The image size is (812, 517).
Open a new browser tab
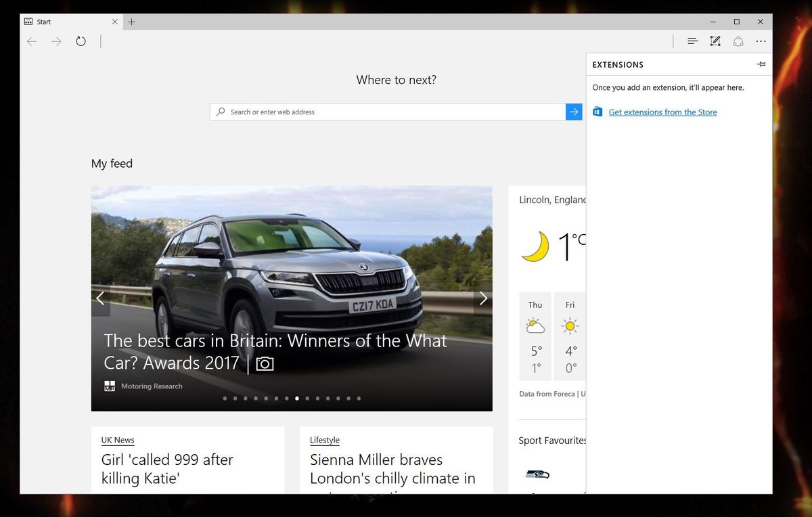131,21
